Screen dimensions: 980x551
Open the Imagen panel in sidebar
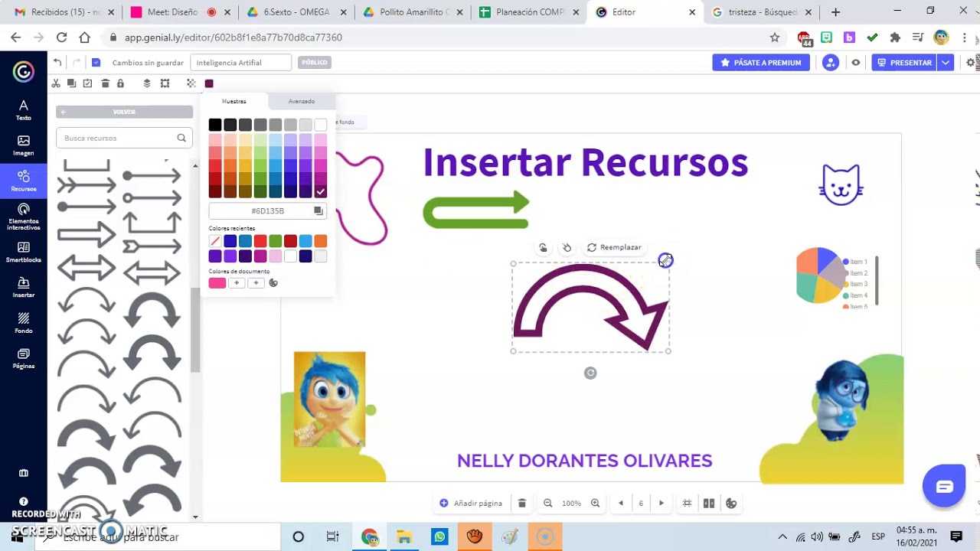[24, 145]
